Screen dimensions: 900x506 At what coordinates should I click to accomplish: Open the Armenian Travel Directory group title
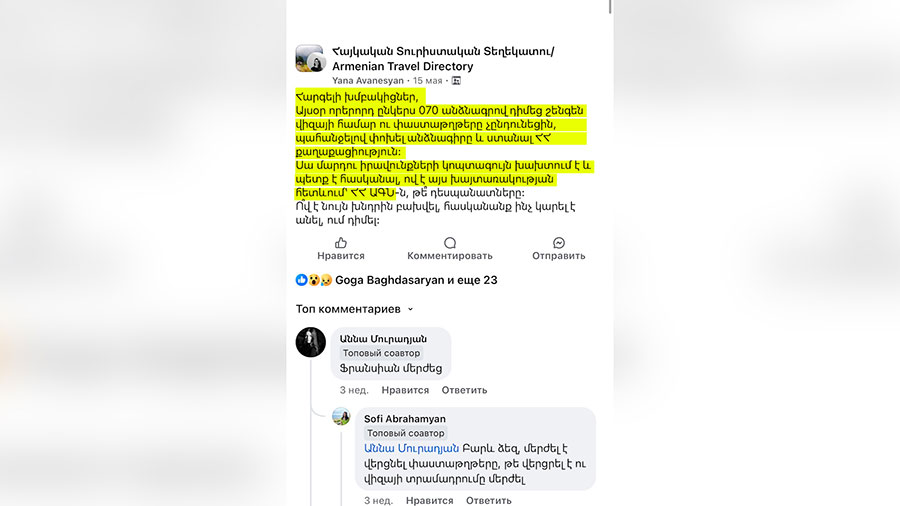pos(443,59)
